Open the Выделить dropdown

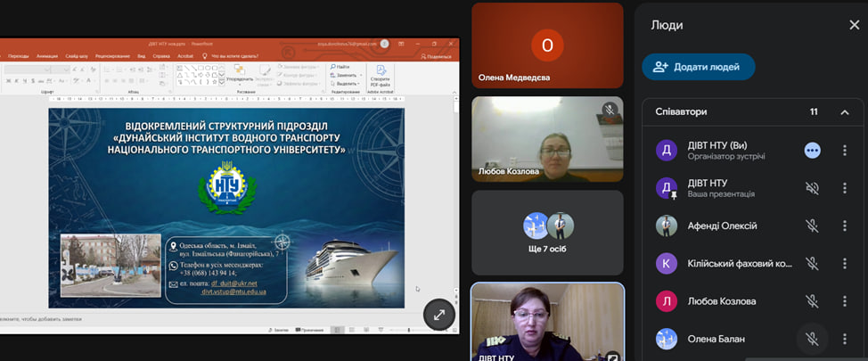coord(346,84)
